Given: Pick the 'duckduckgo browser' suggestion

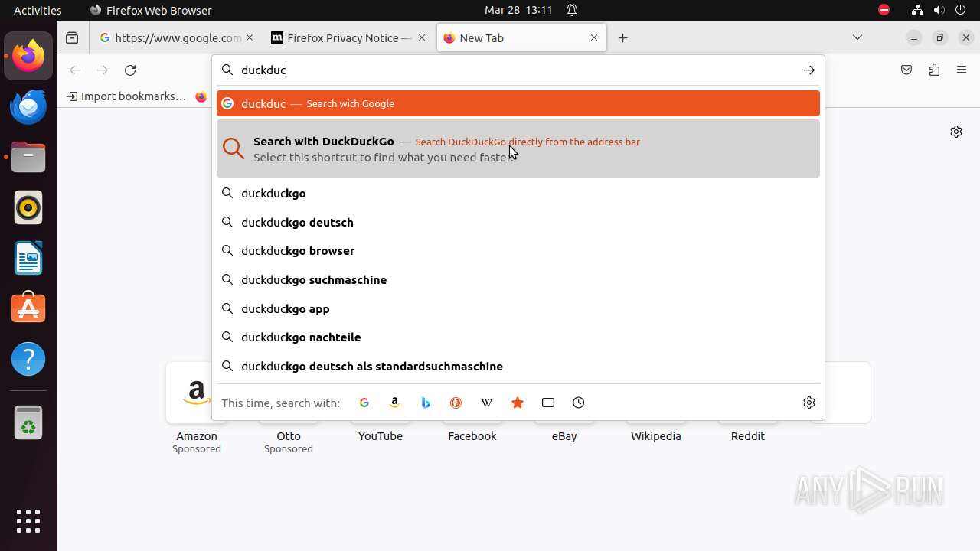Looking at the screenshot, I should click(x=518, y=251).
